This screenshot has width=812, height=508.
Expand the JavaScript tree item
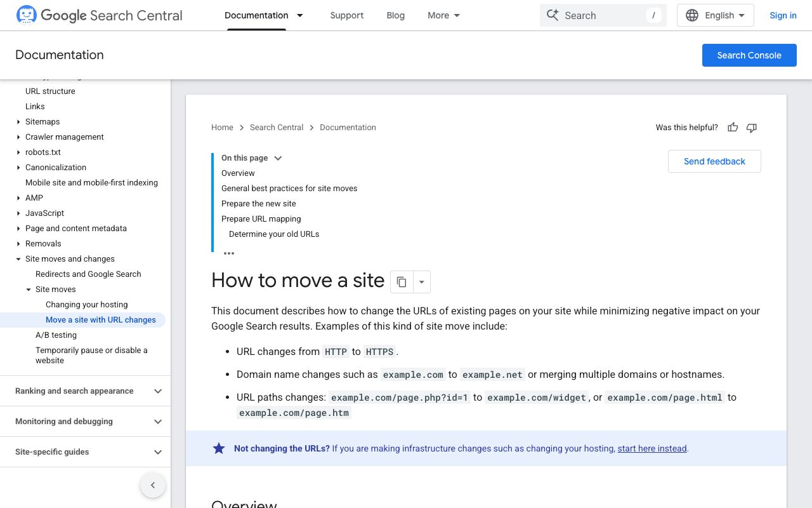[x=18, y=213]
